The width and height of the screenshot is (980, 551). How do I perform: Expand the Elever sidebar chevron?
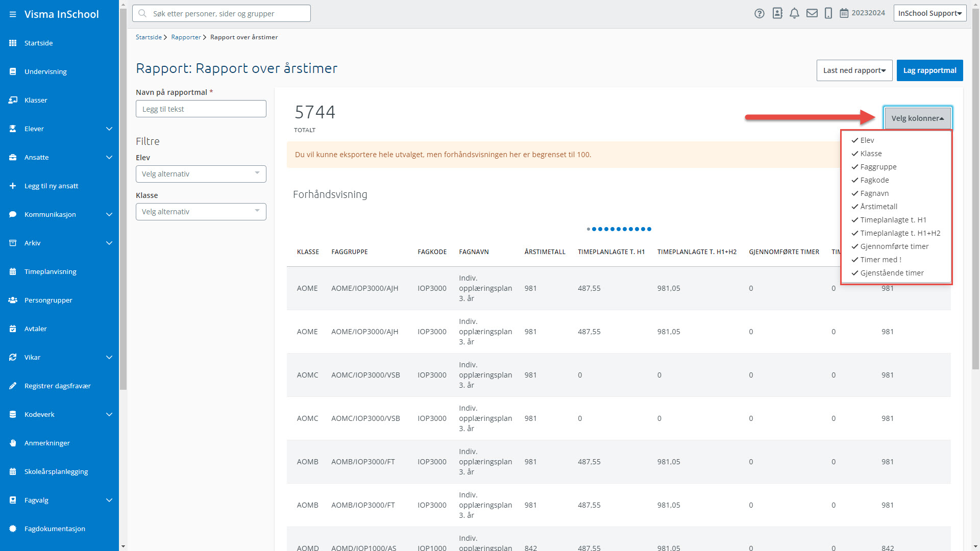tap(109, 129)
